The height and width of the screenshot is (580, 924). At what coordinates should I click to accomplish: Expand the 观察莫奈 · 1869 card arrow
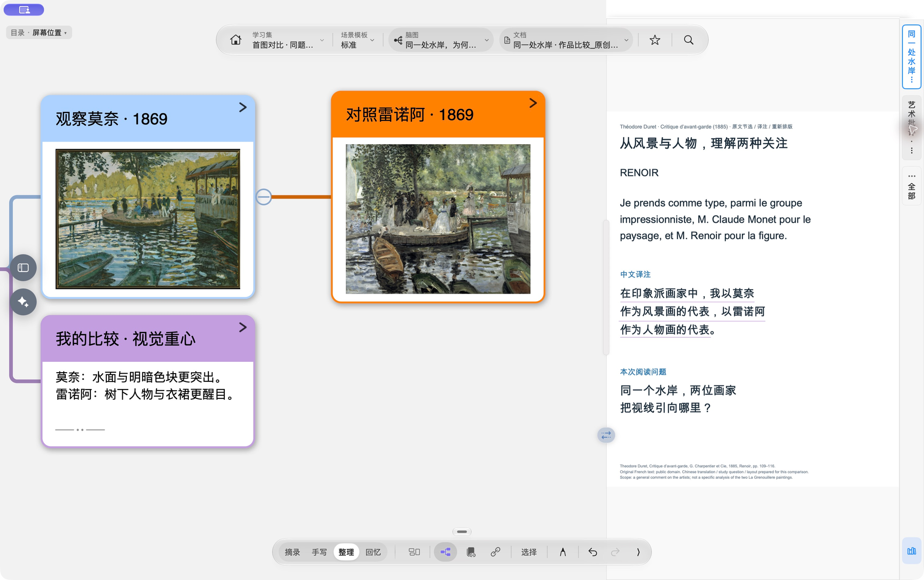243,107
